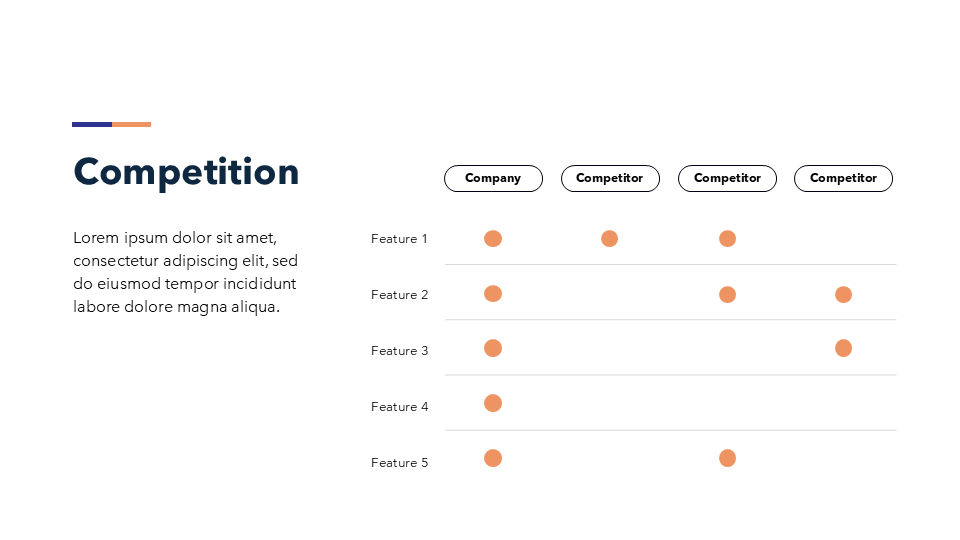Click the Competition title text
960x540 pixels.
(186, 172)
